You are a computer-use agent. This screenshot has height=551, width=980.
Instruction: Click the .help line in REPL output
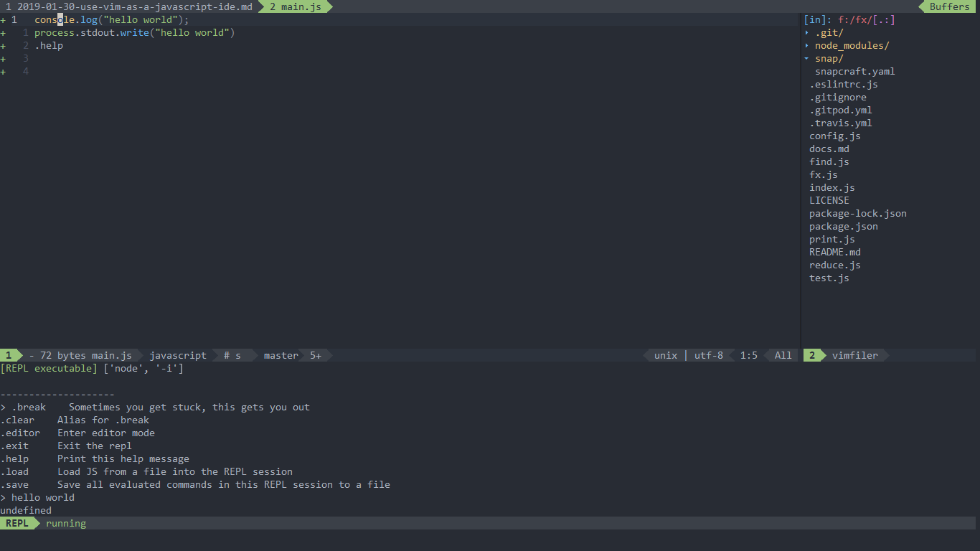(x=95, y=458)
